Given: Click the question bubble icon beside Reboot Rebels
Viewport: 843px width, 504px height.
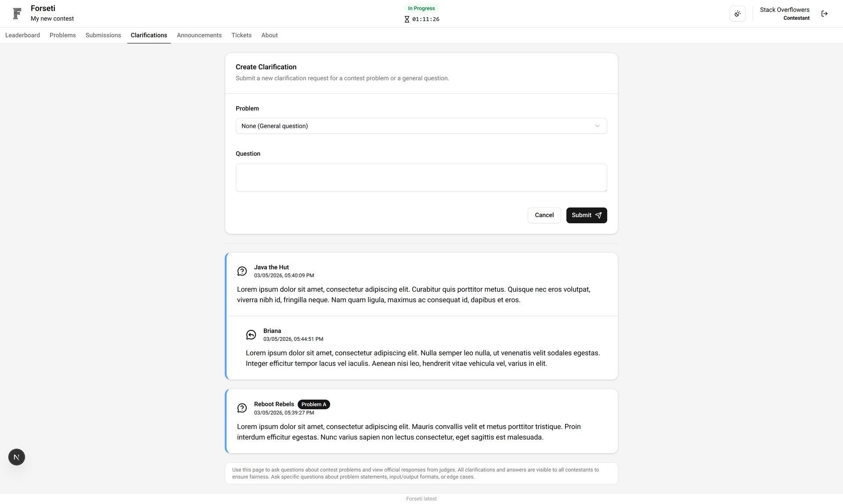Looking at the screenshot, I should pos(242,408).
